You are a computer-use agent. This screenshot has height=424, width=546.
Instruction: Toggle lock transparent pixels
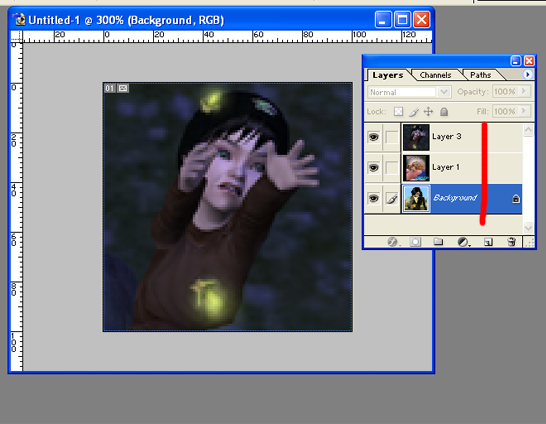(398, 111)
